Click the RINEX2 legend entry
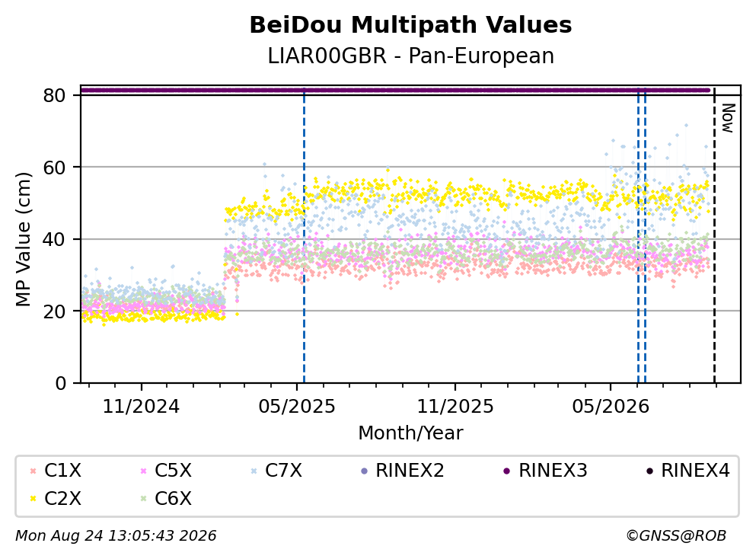Image resolution: width=756 pixels, height=559 pixels. coord(403,470)
